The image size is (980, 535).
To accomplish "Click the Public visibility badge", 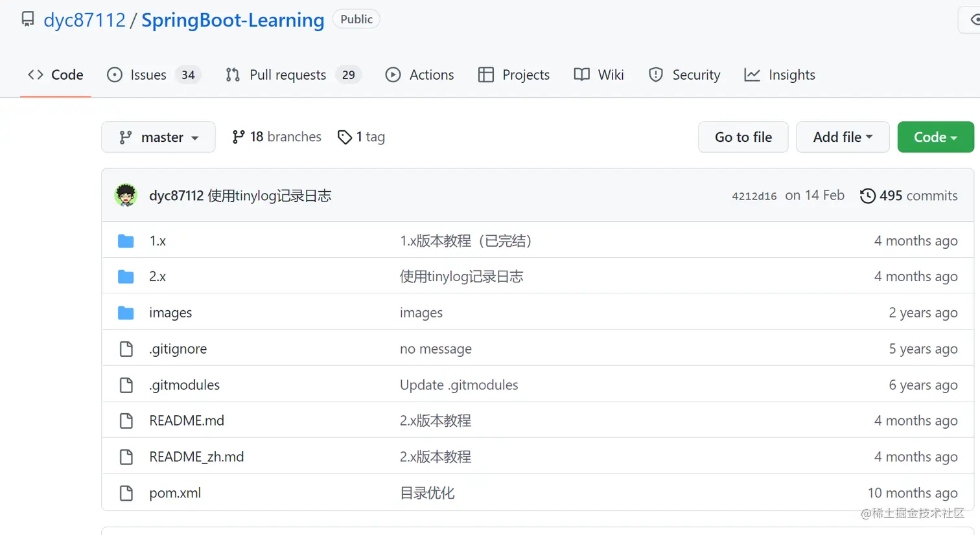I will [356, 19].
